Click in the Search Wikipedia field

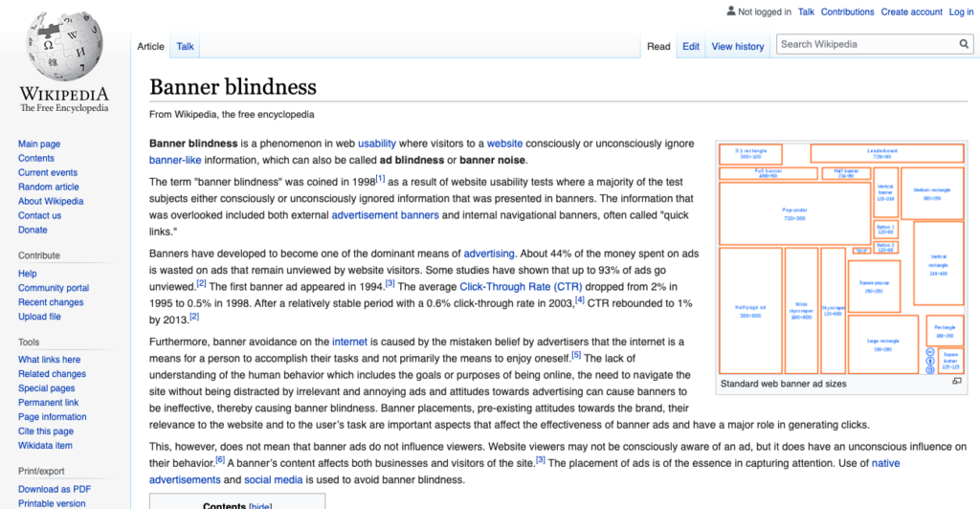866,44
